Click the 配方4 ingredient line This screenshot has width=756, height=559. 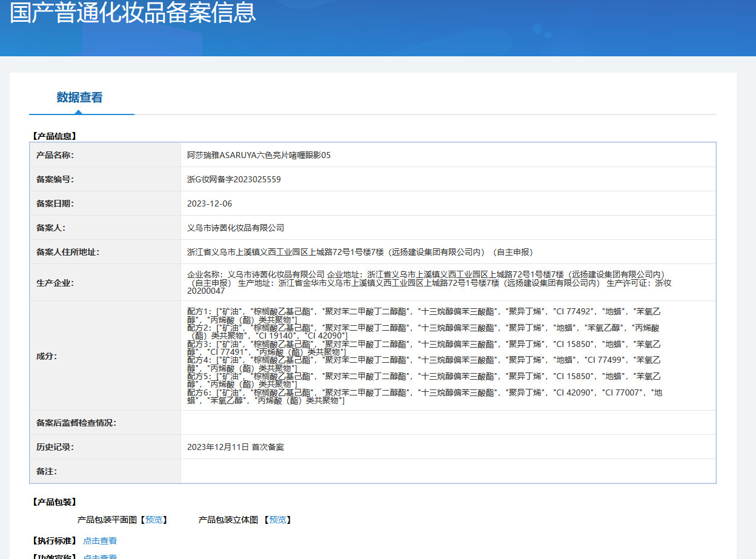(424, 364)
